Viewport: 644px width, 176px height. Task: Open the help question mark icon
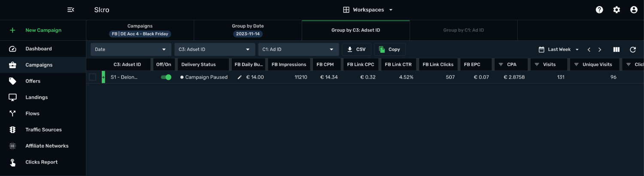point(599,9)
